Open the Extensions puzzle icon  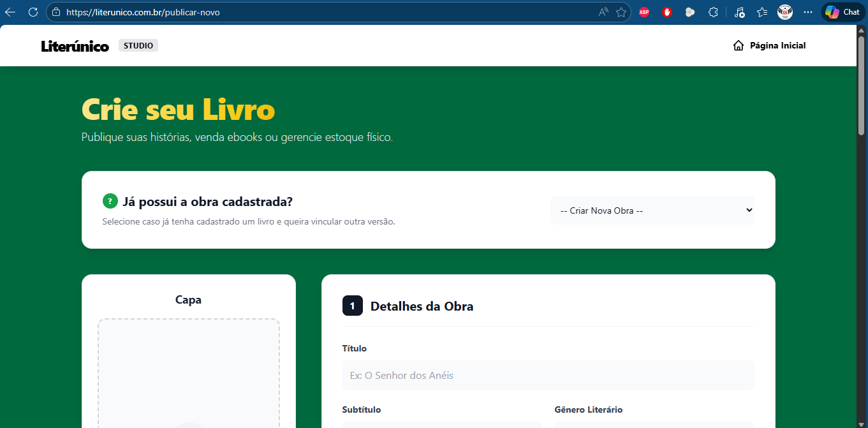pos(713,12)
